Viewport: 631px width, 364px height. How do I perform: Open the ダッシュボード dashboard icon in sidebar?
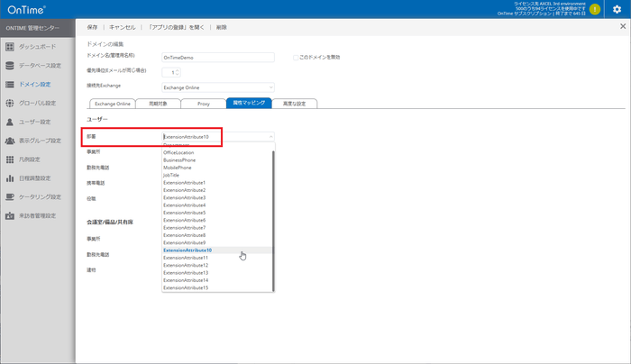click(x=10, y=46)
